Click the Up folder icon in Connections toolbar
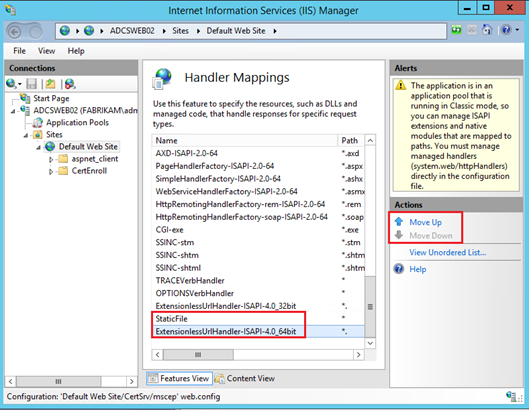This screenshot has height=410, width=529. [x=50, y=84]
